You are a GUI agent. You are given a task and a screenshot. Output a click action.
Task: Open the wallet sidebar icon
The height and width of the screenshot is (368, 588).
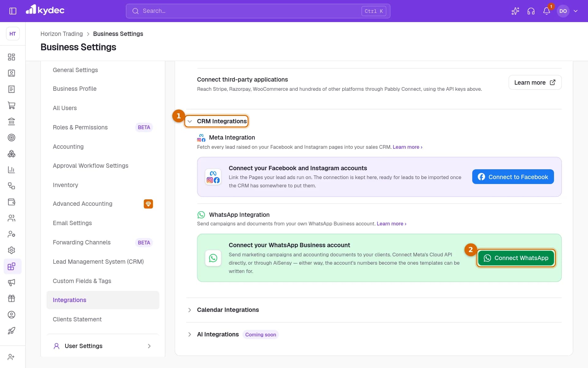tap(11, 202)
